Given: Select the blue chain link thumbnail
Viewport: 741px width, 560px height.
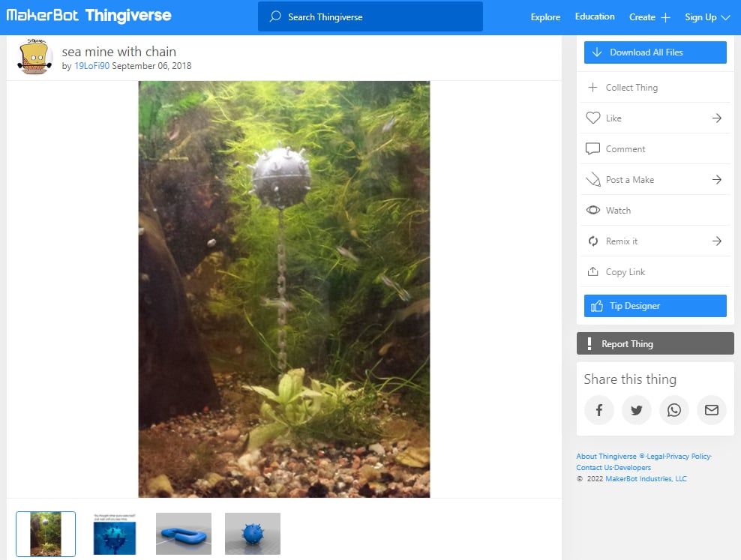Looking at the screenshot, I should pos(184,534).
